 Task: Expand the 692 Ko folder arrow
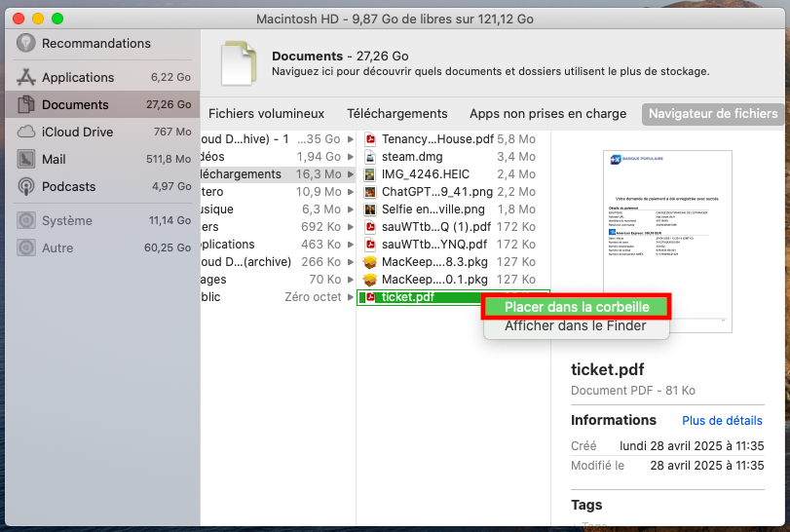coord(350,227)
